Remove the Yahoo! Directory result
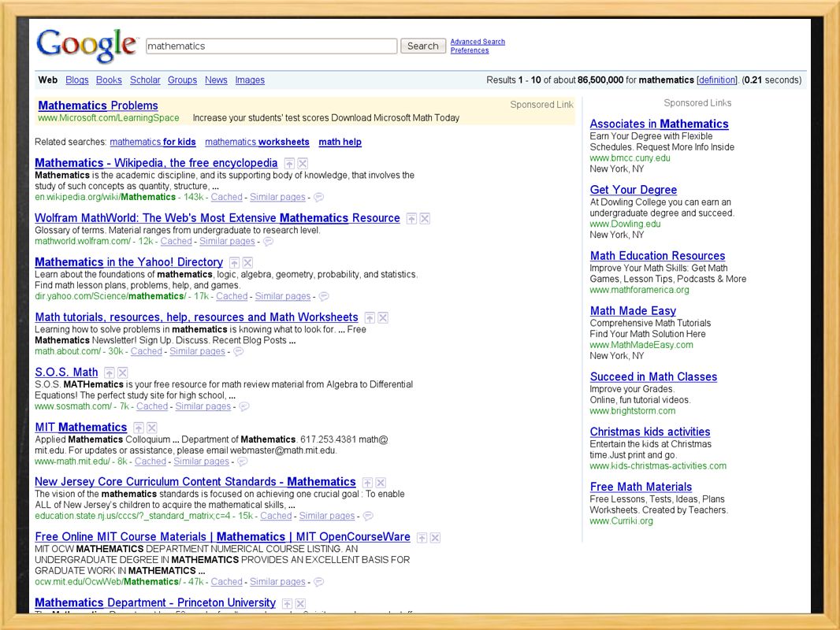The image size is (840, 630). pyautogui.click(x=247, y=263)
